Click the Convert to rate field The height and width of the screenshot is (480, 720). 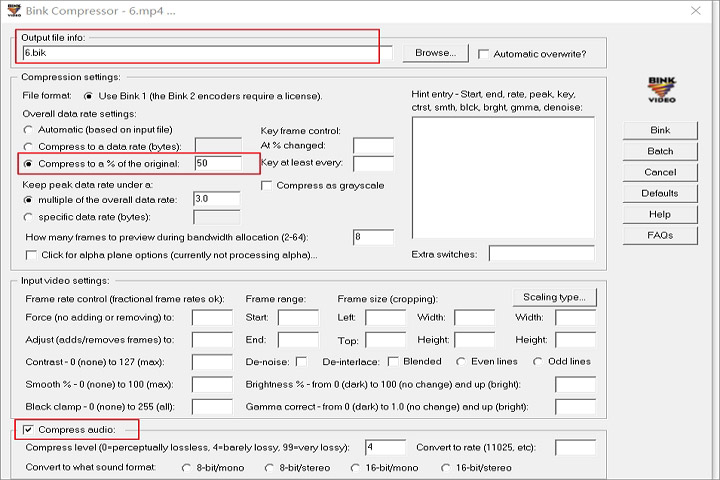coord(576,447)
